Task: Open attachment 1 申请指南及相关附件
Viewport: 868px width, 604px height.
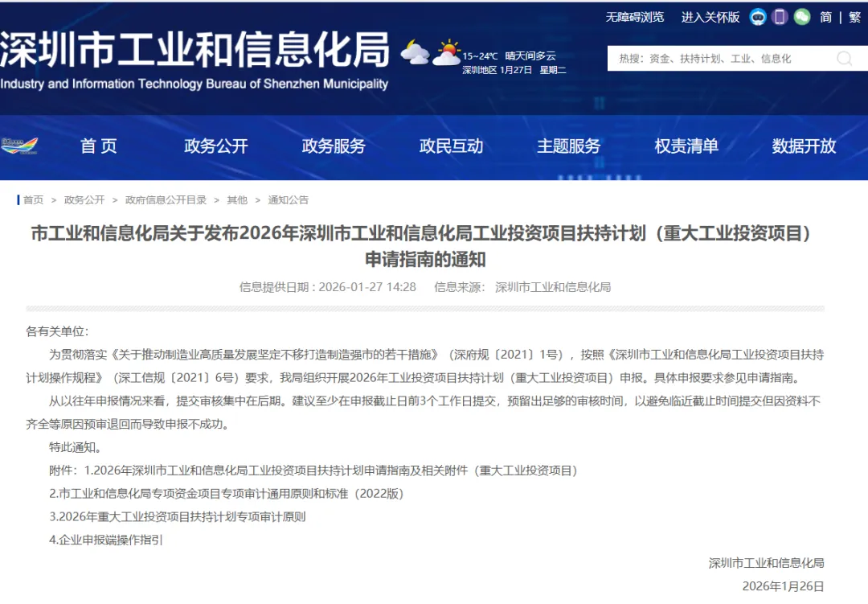Action: pos(331,470)
